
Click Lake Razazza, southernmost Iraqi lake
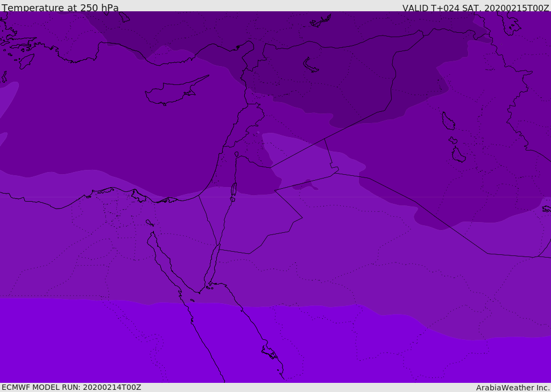(458, 155)
